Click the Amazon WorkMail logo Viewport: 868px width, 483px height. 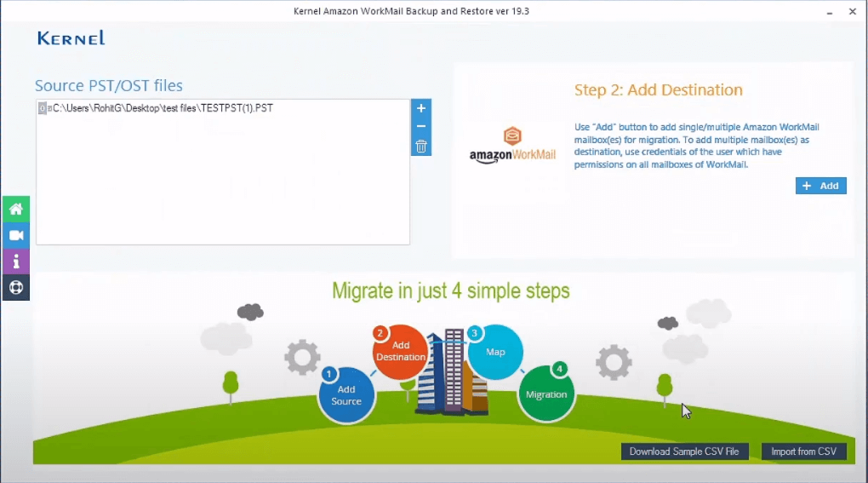(x=512, y=145)
